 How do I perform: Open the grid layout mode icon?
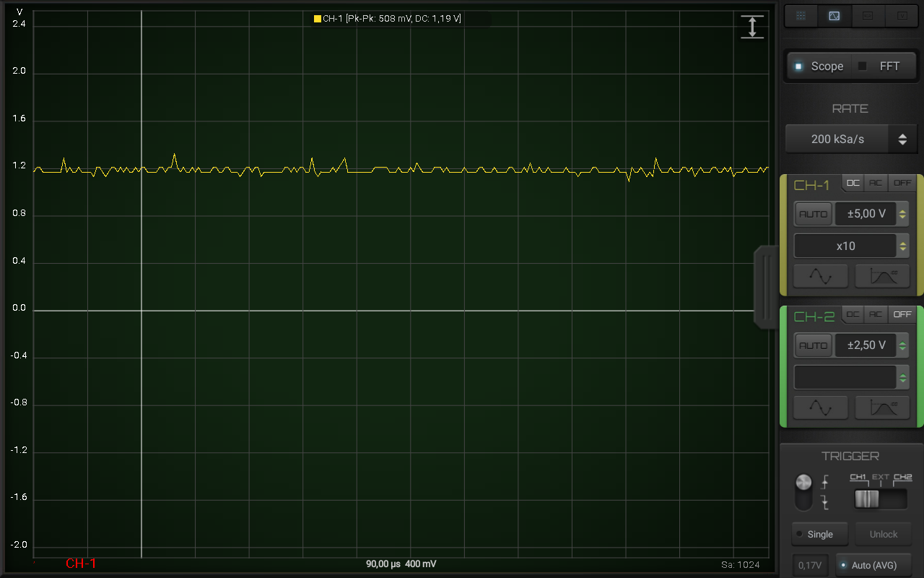801,15
